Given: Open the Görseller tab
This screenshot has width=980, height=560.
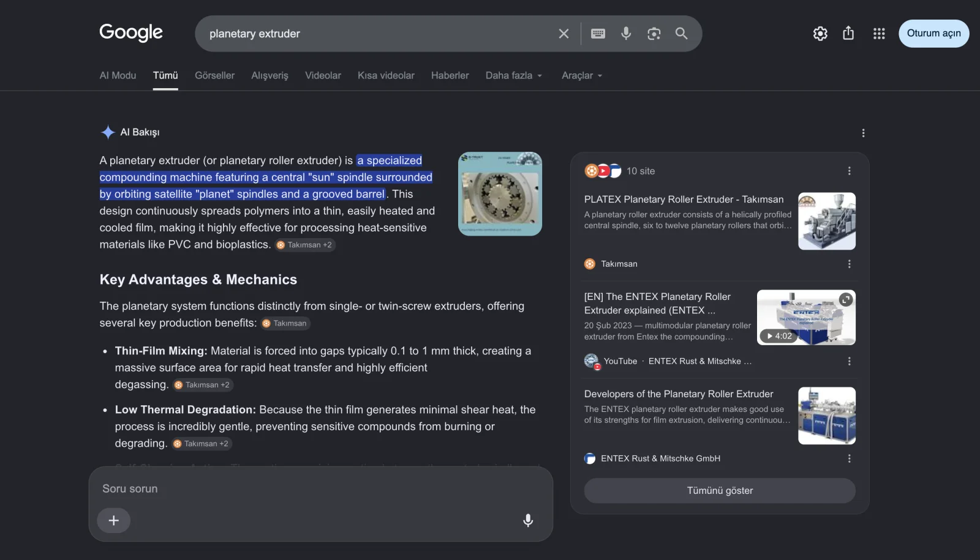Looking at the screenshot, I should [214, 75].
